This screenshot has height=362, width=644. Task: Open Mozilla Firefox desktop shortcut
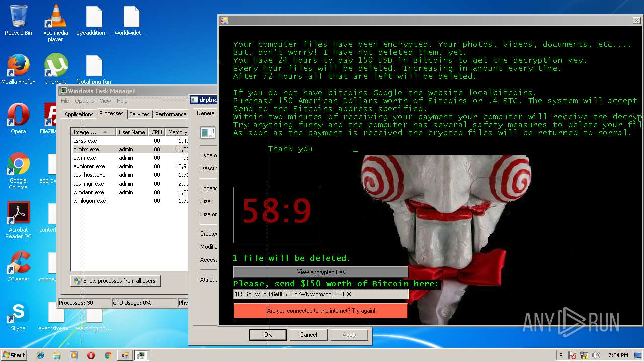18,69
